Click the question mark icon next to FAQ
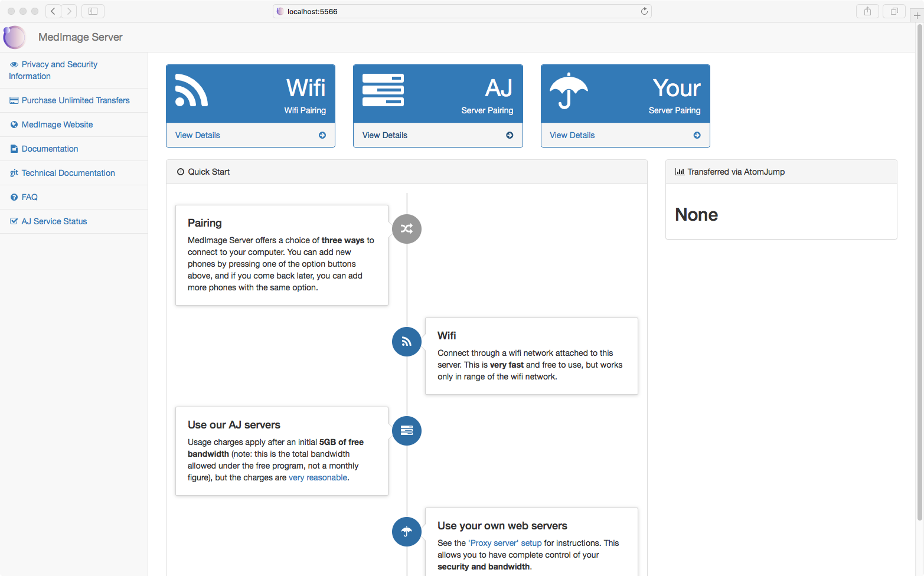Viewport: 924px width, 576px height. coord(14,197)
